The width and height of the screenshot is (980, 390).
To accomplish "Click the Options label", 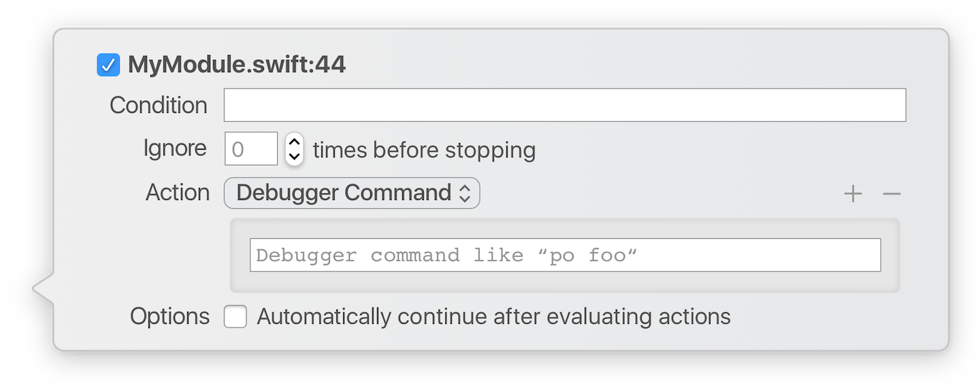I will [x=170, y=316].
